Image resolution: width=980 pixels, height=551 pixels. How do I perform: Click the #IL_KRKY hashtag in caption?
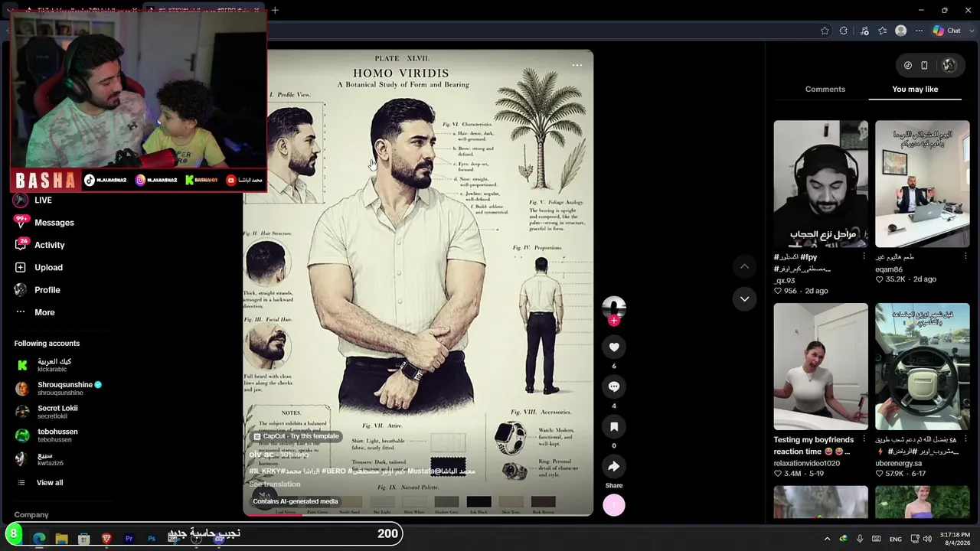pyautogui.click(x=265, y=471)
